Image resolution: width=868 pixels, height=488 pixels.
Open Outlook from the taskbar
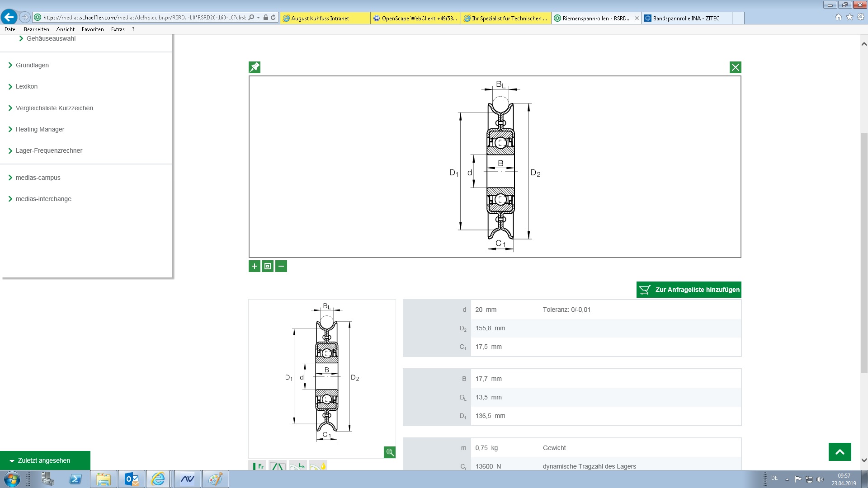click(132, 479)
